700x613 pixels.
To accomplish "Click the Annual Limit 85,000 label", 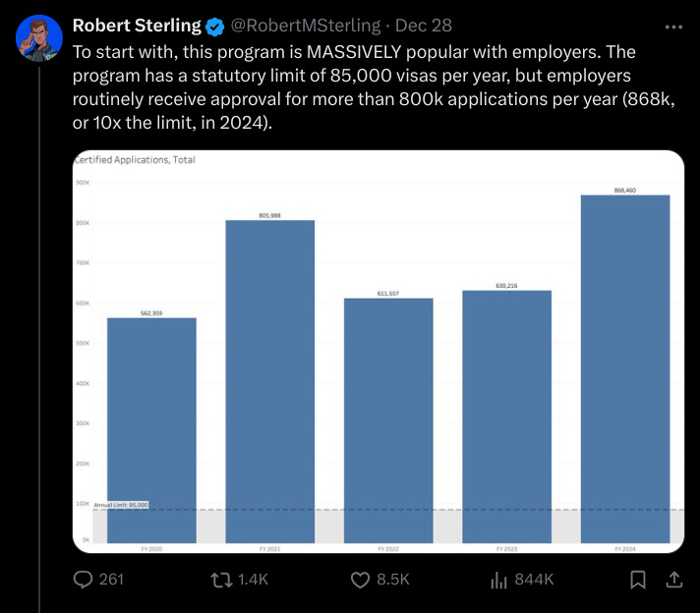I will pyautogui.click(x=121, y=505).
